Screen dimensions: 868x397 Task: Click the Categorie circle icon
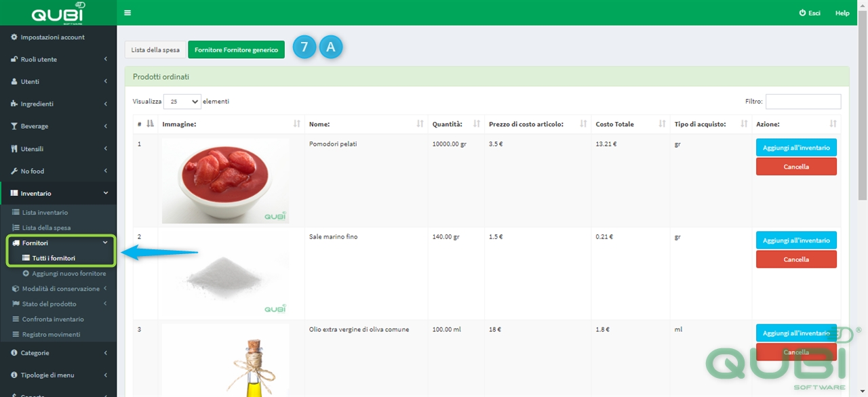point(14,353)
